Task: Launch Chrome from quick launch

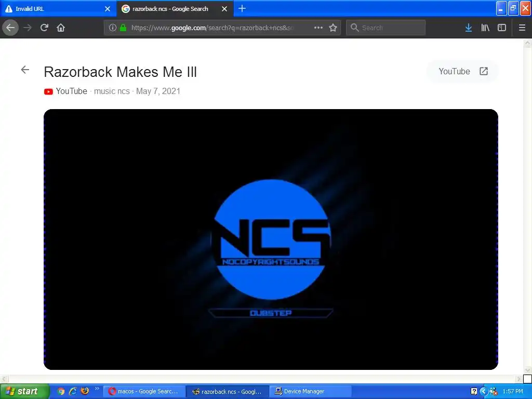Action: (x=61, y=391)
